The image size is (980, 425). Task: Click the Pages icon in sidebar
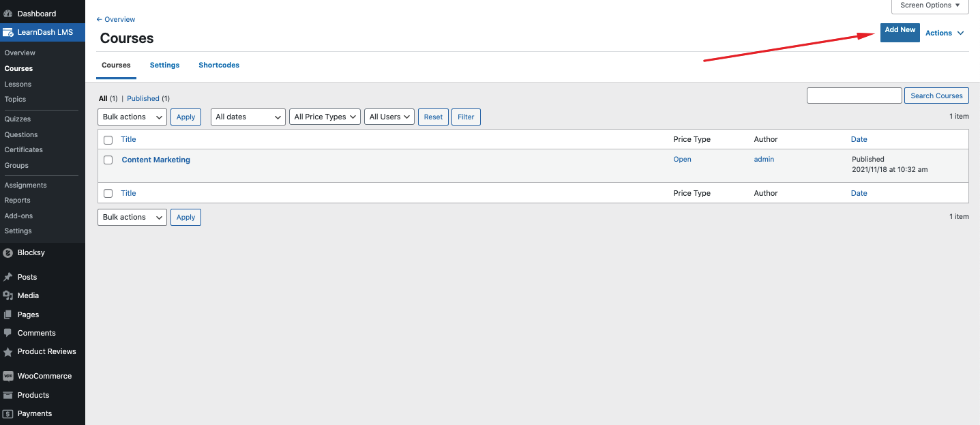coord(8,314)
